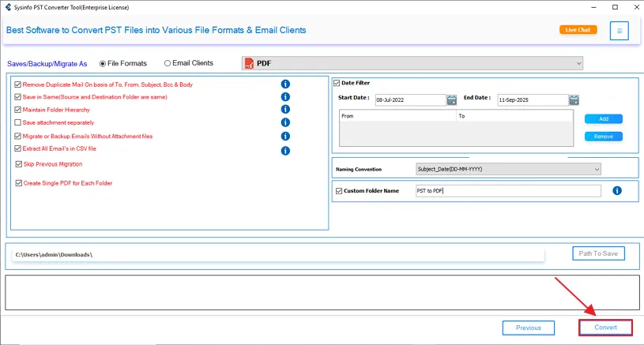This screenshot has height=345, width=644.
Task: Click info icon beside Custom Folder Name
Action: [617, 191]
